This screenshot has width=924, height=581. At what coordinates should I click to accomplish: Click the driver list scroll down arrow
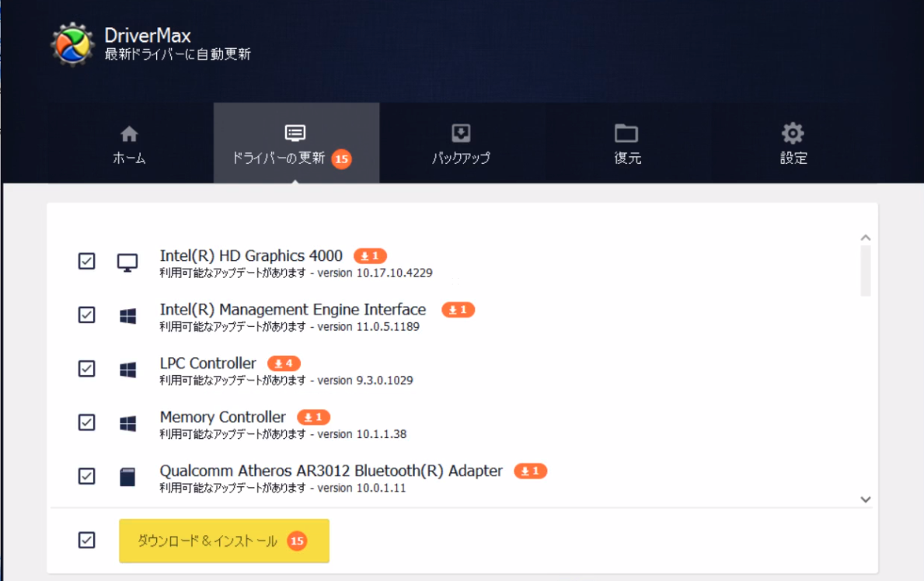point(866,499)
